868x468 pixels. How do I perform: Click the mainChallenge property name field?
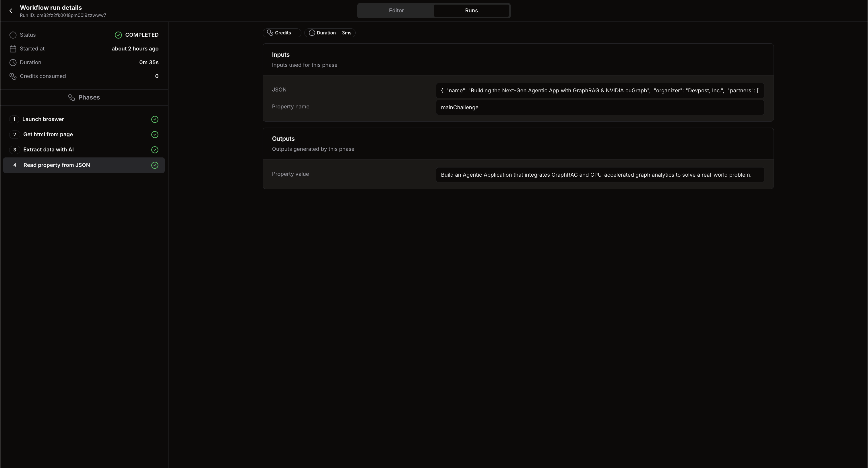pyautogui.click(x=600, y=108)
